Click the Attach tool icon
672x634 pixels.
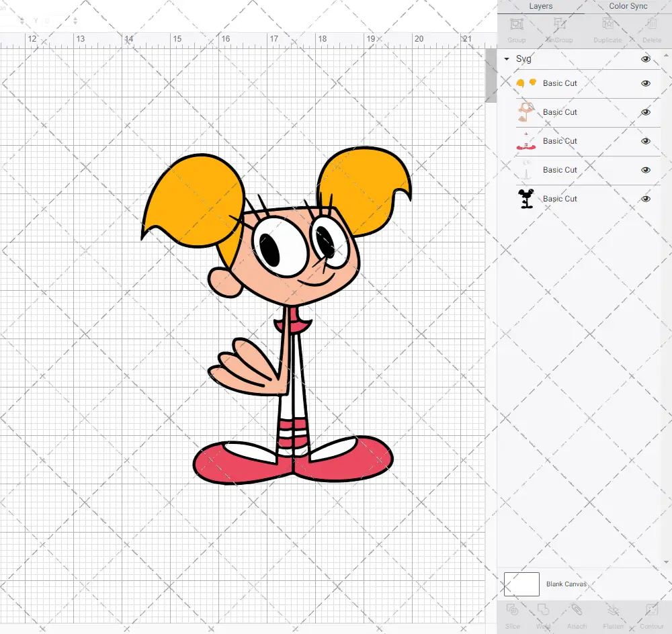pos(577,610)
